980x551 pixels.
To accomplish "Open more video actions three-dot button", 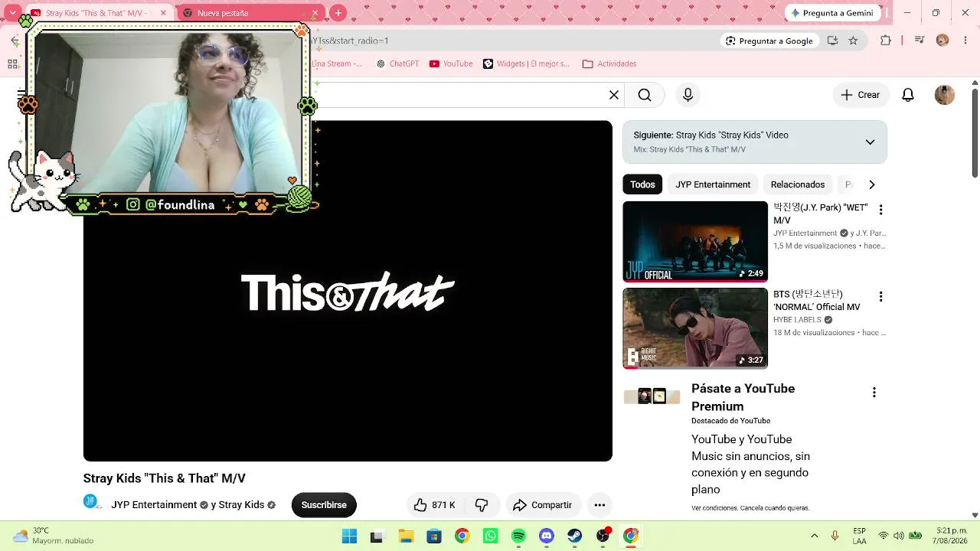I will pyautogui.click(x=599, y=505).
